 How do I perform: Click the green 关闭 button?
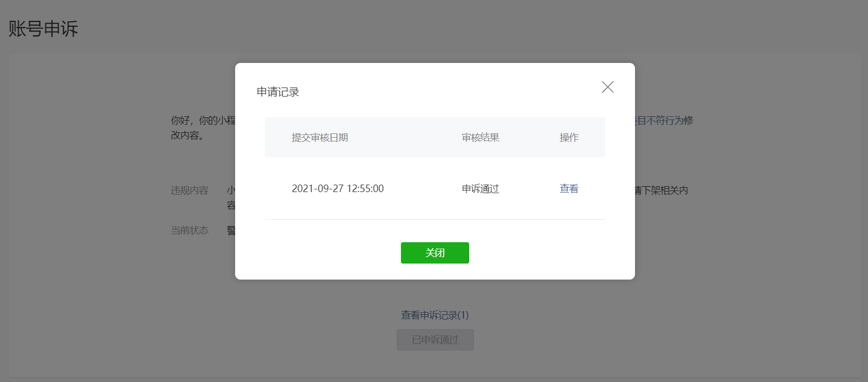click(x=435, y=253)
